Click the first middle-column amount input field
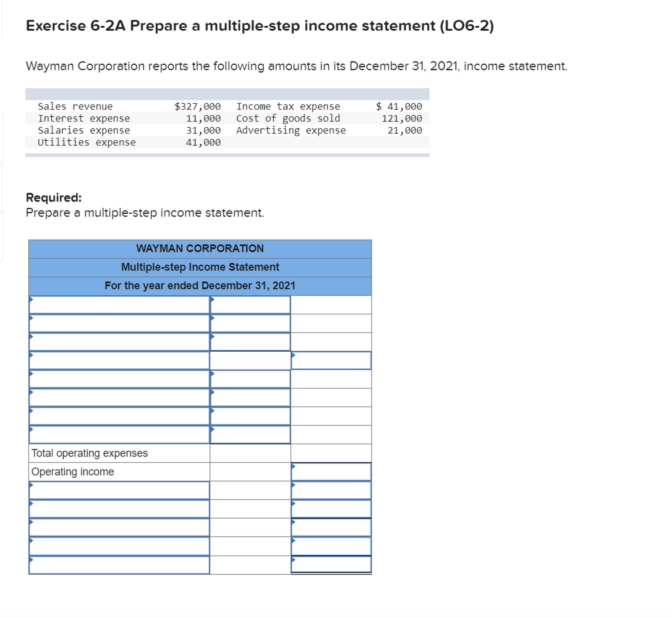The image size is (672, 618). click(249, 305)
